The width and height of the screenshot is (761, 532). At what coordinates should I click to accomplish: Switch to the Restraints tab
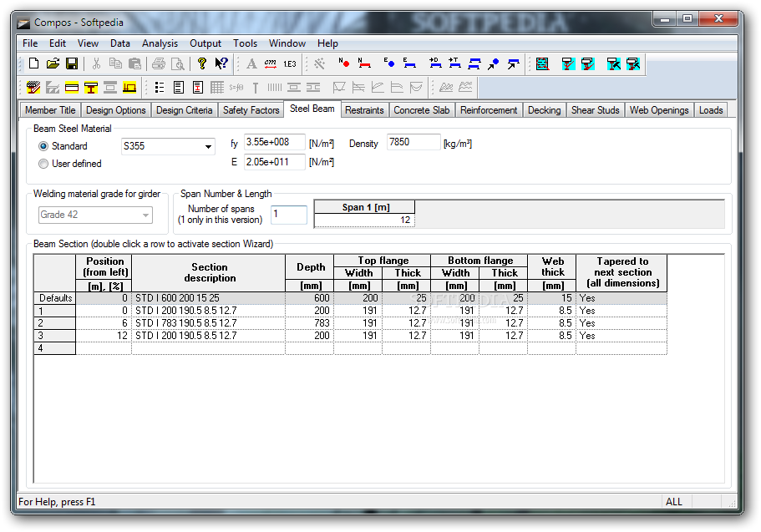(x=364, y=110)
